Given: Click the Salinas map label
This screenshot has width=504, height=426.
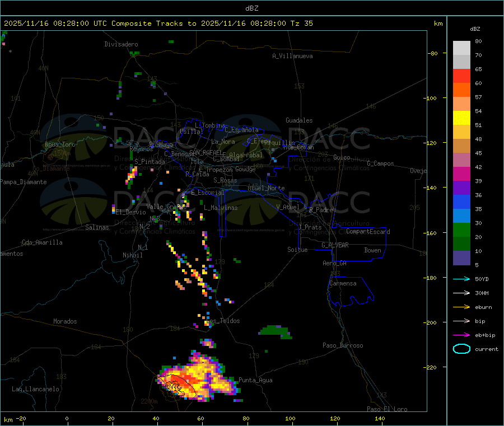Looking at the screenshot, I should click(x=97, y=227).
